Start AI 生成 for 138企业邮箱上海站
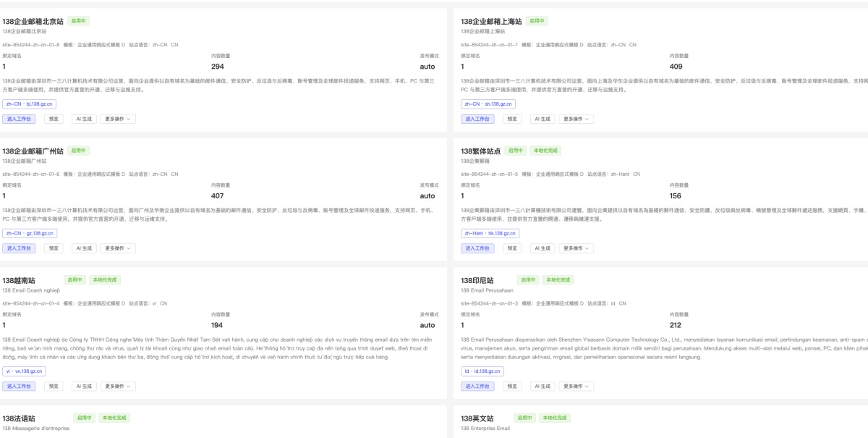This screenshot has height=438, width=868. 542,119
